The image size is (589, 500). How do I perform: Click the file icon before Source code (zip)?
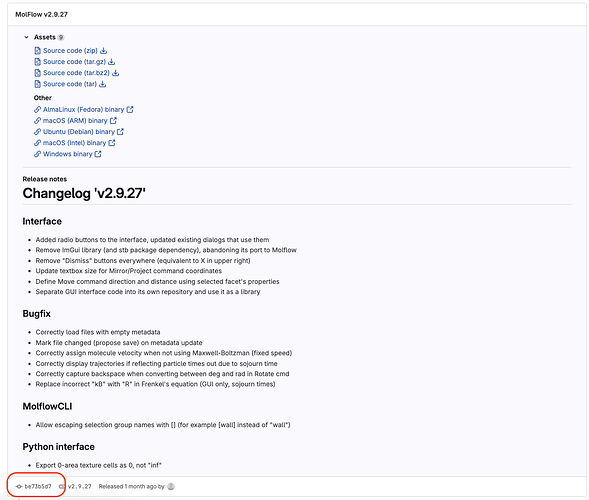[37, 50]
